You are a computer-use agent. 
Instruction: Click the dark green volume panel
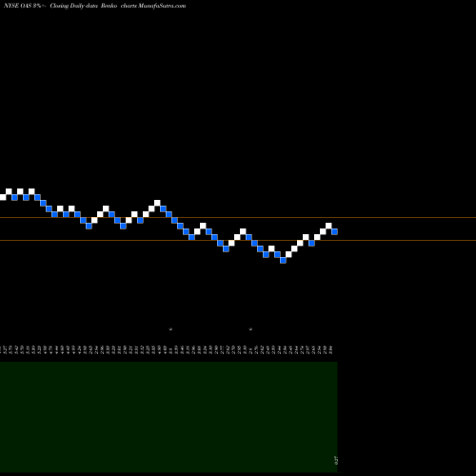point(169,417)
